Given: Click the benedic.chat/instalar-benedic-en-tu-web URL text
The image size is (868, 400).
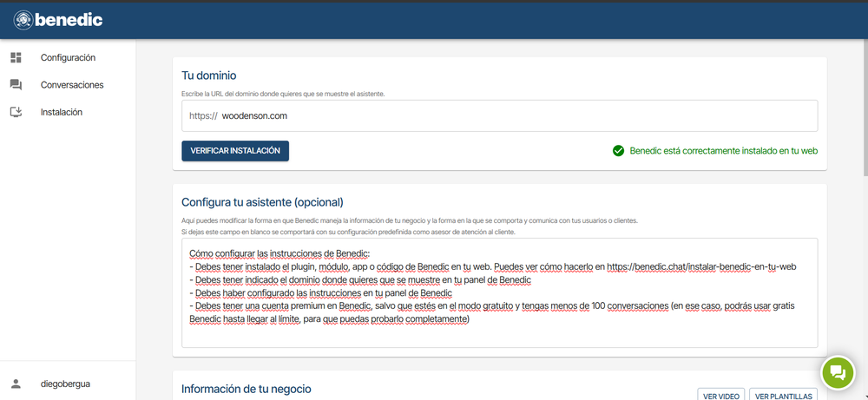Looking at the screenshot, I should (x=701, y=266).
